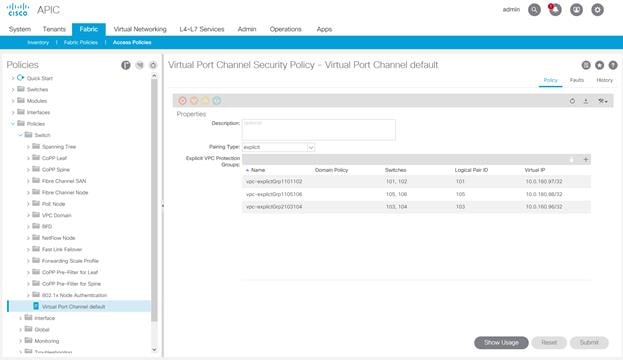Click the download icon in properties toolbar

(x=586, y=101)
